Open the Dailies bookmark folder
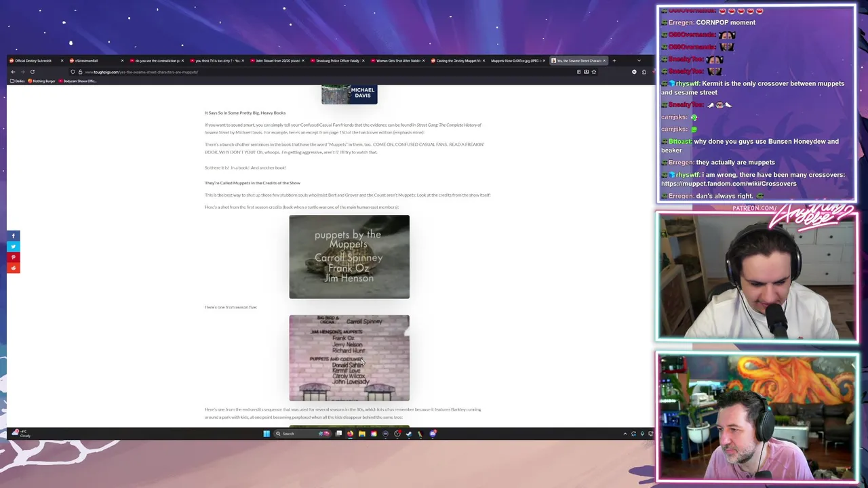The width and height of the screenshot is (868, 488). [x=18, y=81]
